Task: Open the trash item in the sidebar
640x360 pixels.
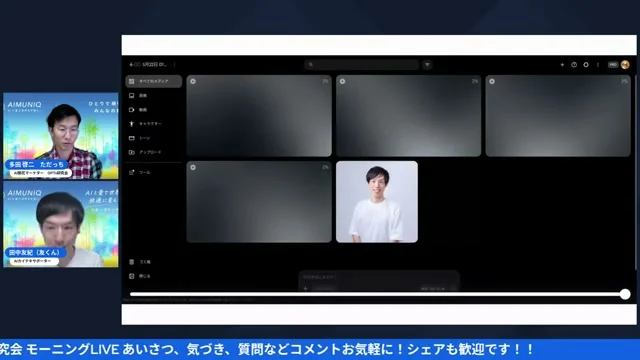Action: pyautogui.click(x=154, y=262)
